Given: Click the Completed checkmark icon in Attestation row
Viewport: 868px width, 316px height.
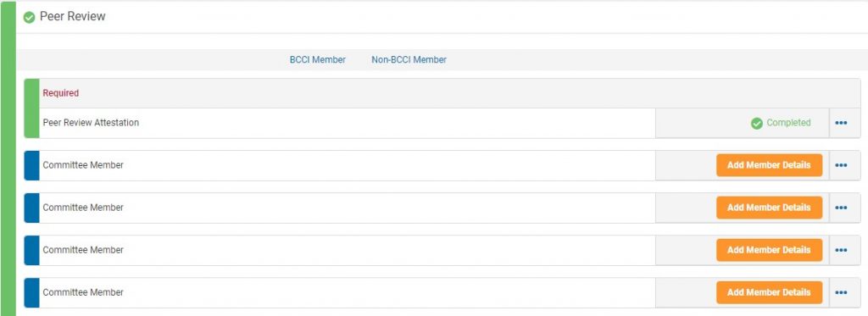Looking at the screenshot, I should 756,124.
